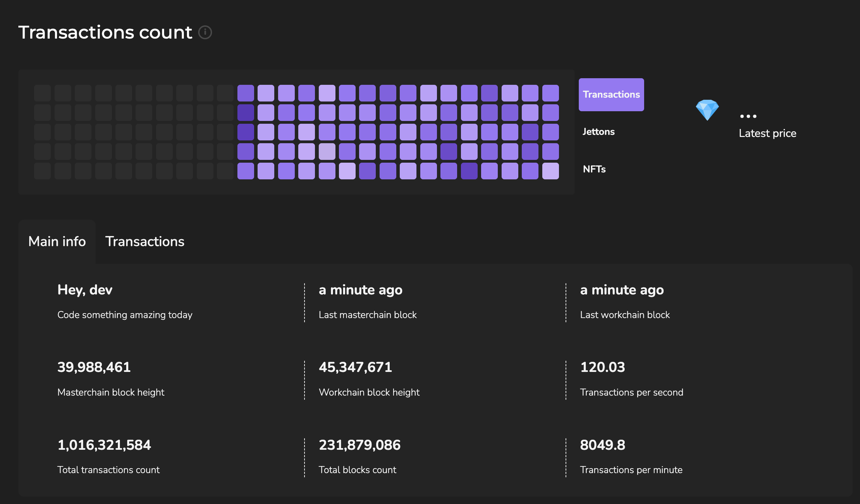Click the first purple cell in top row

245,93
